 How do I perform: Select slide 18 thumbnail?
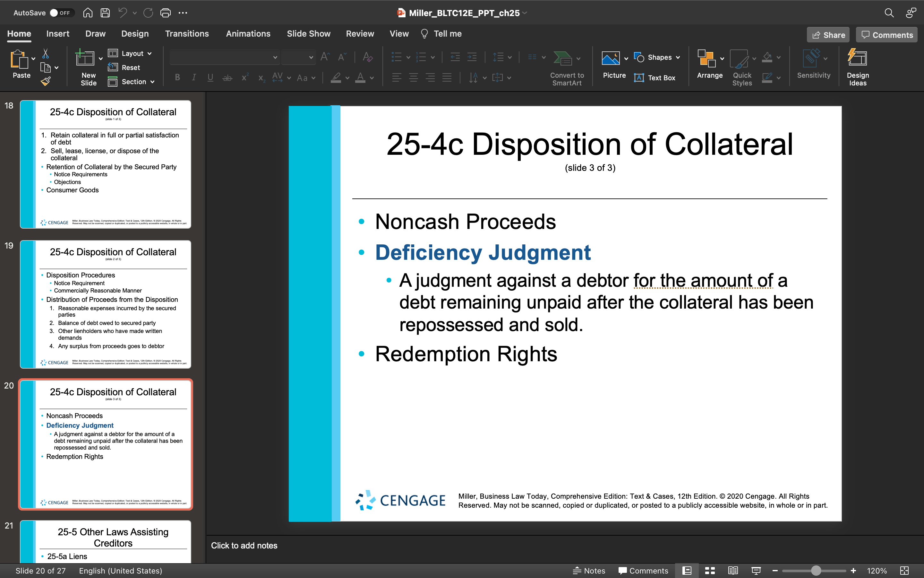tap(105, 164)
